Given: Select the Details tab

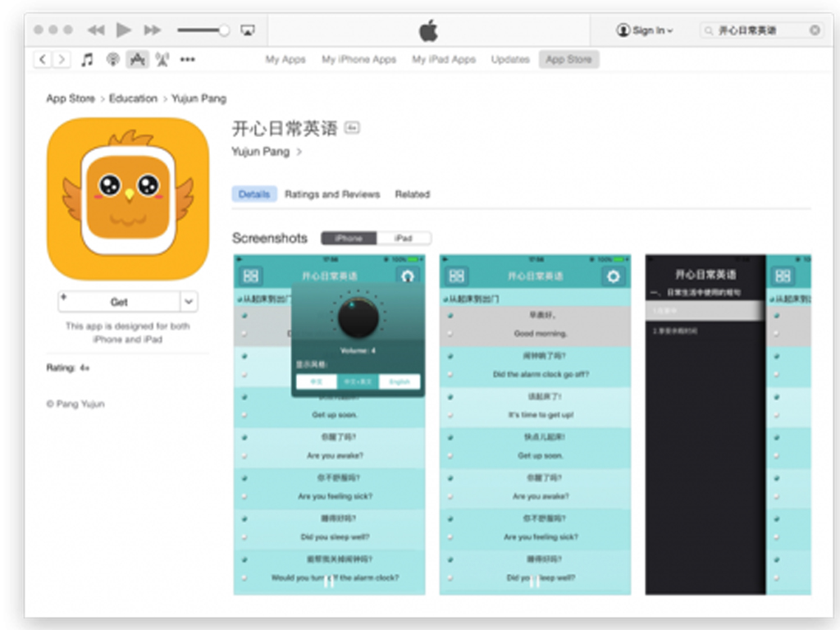Looking at the screenshot, I should pyautogui.click(x=254, y=194).
